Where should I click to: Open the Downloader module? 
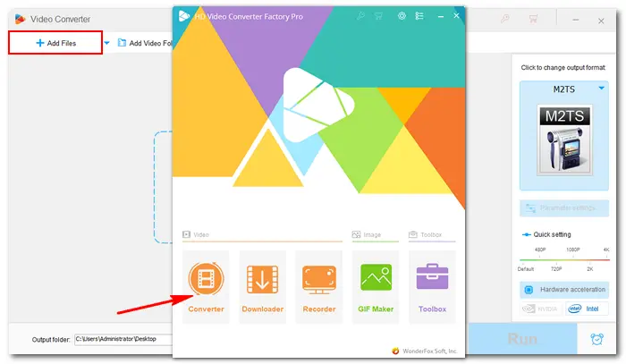(x=262, y=286)
